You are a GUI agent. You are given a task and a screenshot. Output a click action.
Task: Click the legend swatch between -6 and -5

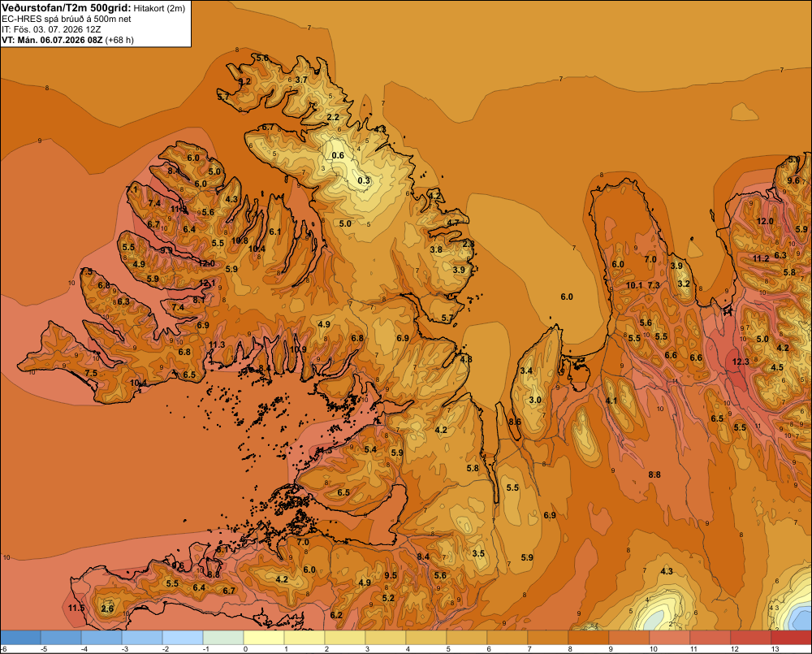(20, 637)
